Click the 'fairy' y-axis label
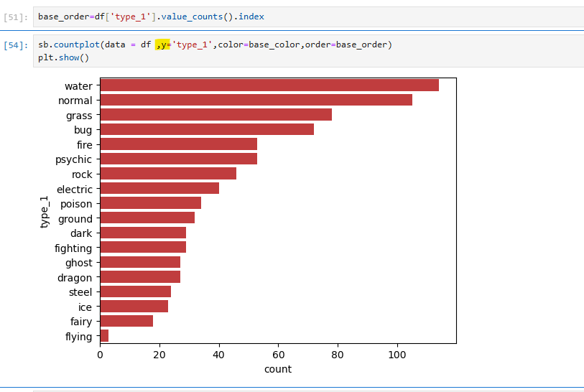 (x=81, y=322)
